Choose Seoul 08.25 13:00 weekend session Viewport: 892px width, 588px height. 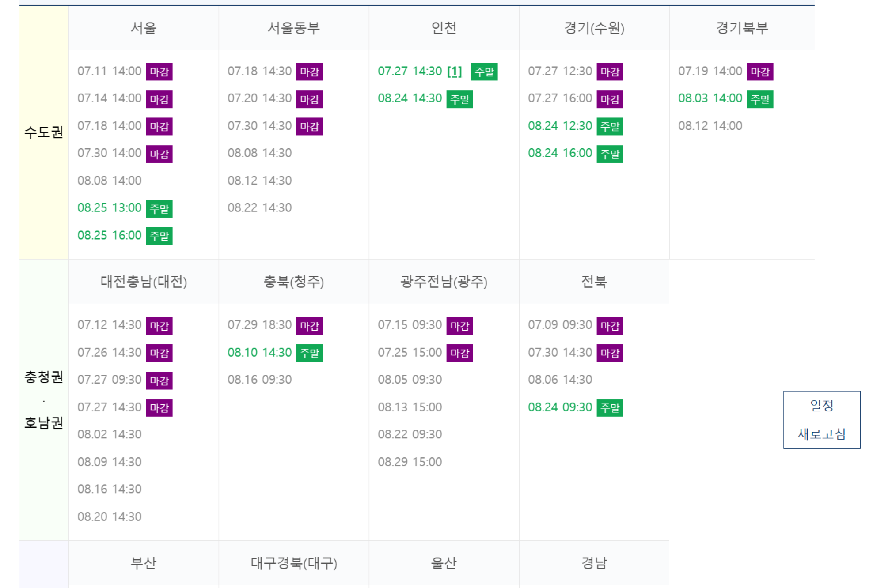pyautogui.click(x=109, y=208)
